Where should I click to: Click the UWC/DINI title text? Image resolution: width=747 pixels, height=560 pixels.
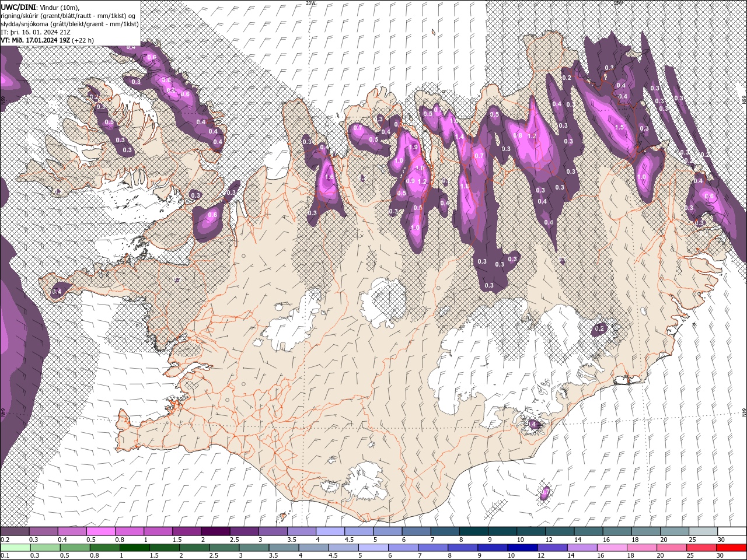(x=19, y=6)
